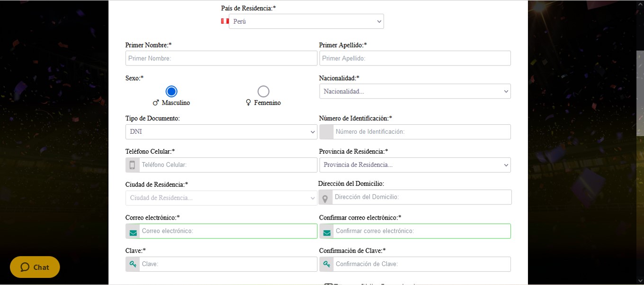Click the envelope icon beside Confirmar correo
This screenshot has height=285, width=644.
coord(327,231)
